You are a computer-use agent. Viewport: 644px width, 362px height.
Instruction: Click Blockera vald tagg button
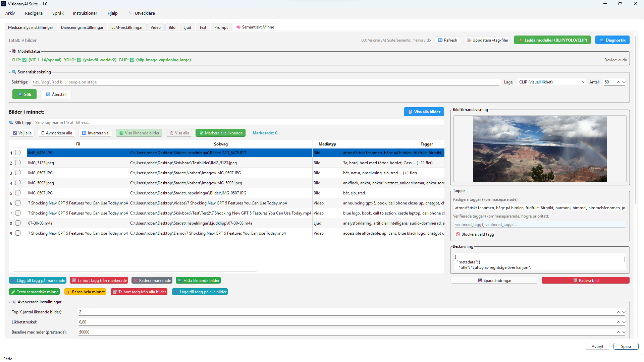point(474,234)
